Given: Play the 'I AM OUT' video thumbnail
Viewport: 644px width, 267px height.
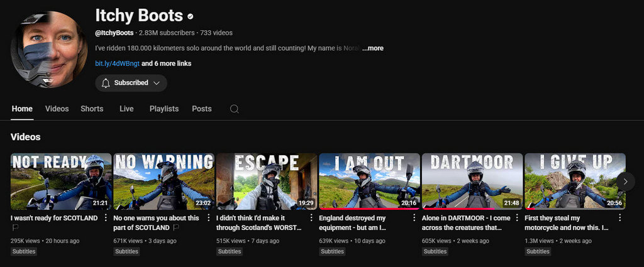Looking at the screenshot, I should pos(370,182).
